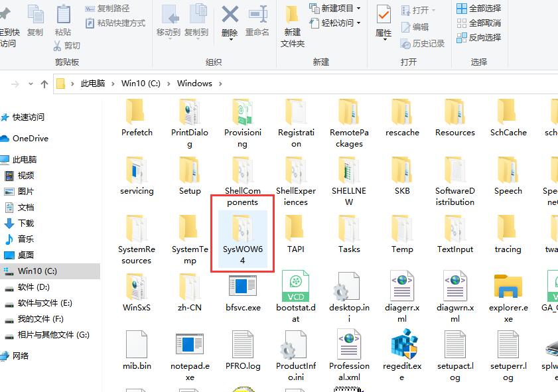
Task: Select the WinSxS folder
Action: (x=137, y=293)
